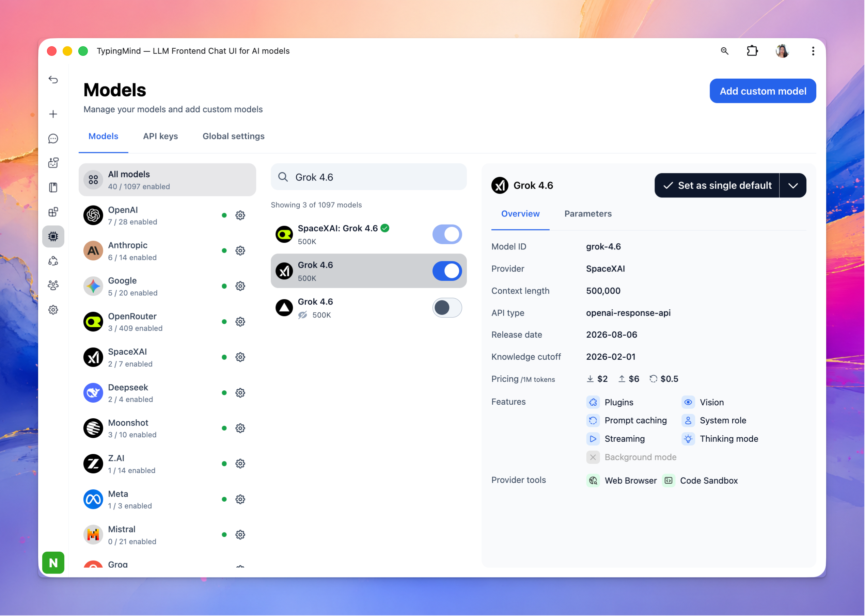Click the three-node cycle icon in the sidebar
The width and height of the screenshot is (865, 616).
[x=53, y=261]
